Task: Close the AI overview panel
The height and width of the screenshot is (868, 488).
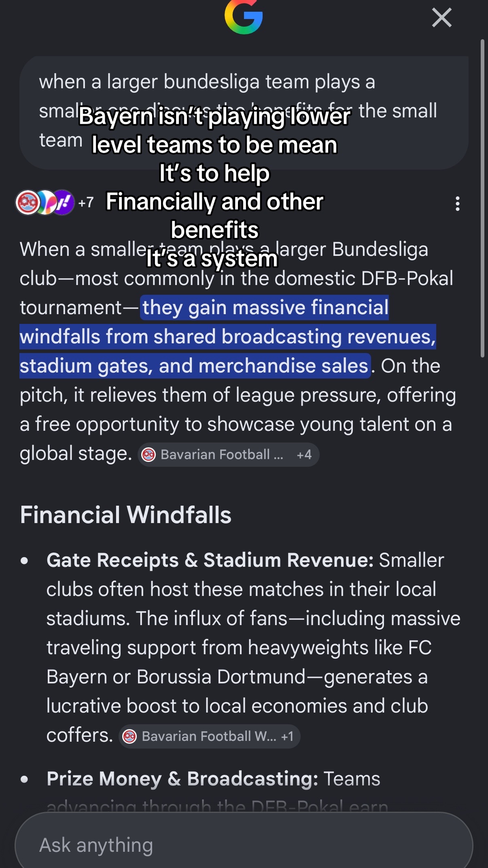Action: pos(441,18)
